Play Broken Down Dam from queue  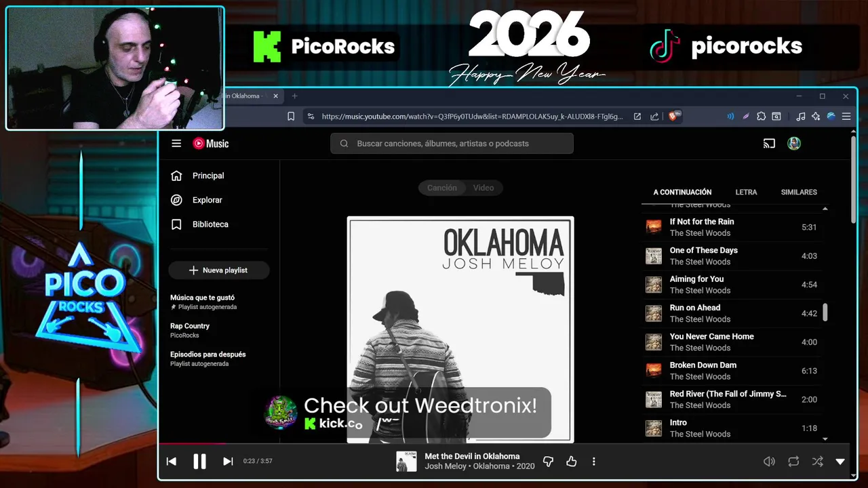(731, 371)
